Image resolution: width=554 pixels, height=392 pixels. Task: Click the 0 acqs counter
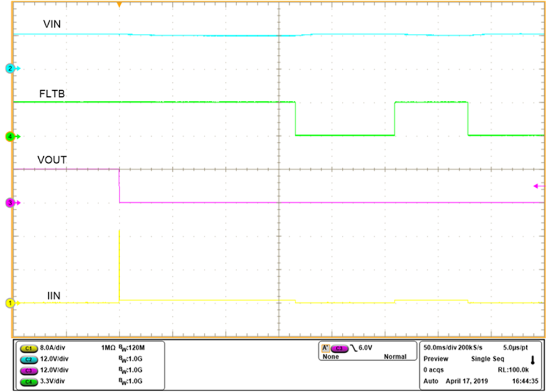click(x=434, y=370)
